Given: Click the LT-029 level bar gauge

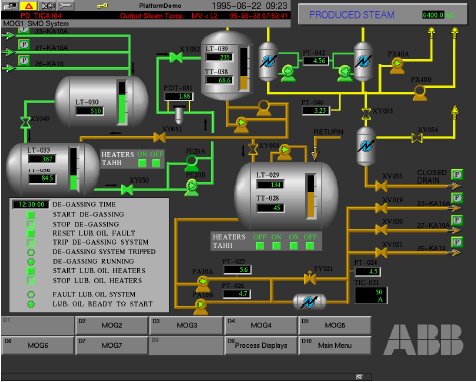Looking at the screenshot, I should 311,196.
